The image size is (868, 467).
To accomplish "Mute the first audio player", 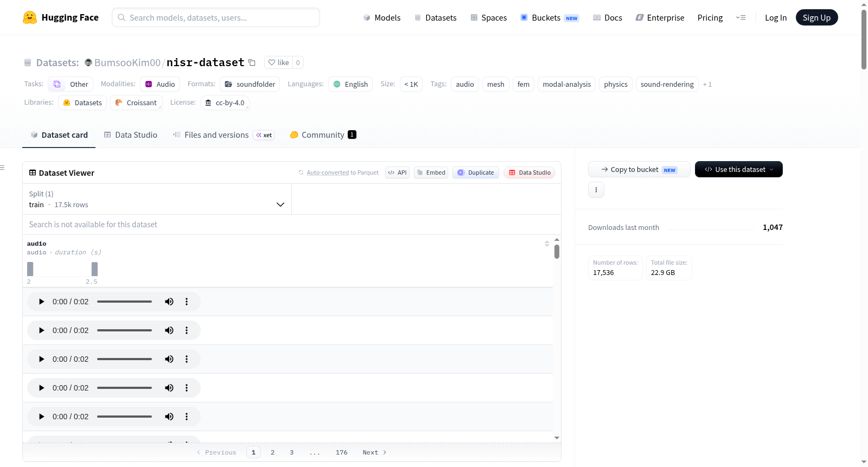I will click(x=169, y=302).
